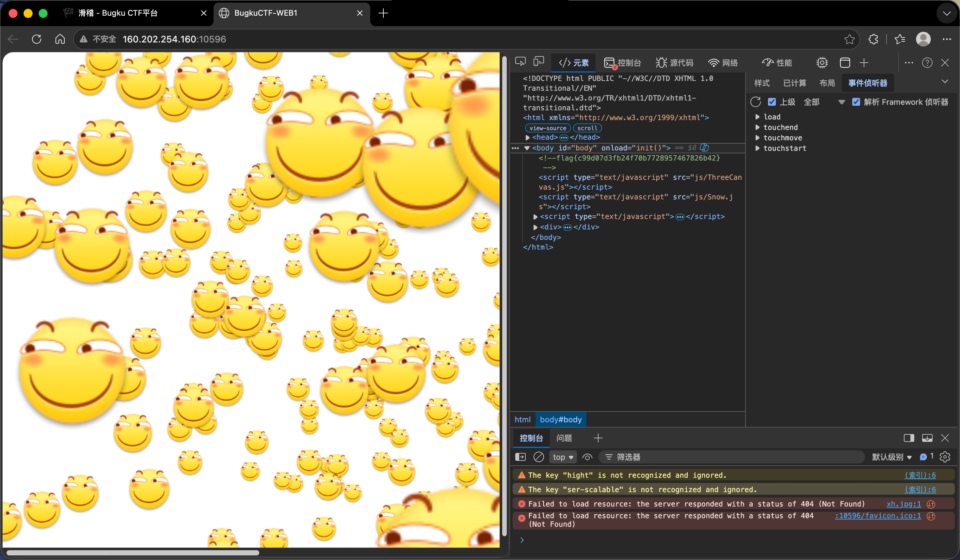Image resolution: width=960 pixels, height=560 pixels.
Task: Expand the touchmove event listener
Action: (x=757, y=137)
